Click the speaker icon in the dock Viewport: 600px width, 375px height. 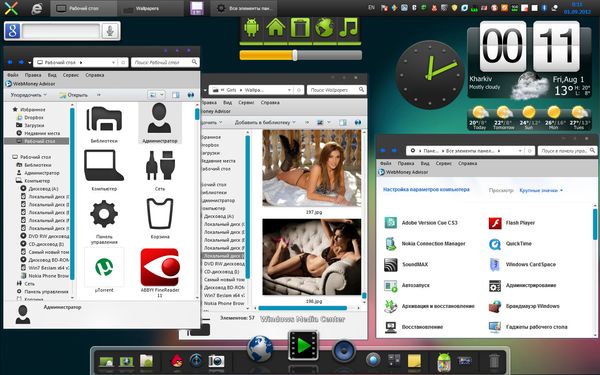click(344, 351)
